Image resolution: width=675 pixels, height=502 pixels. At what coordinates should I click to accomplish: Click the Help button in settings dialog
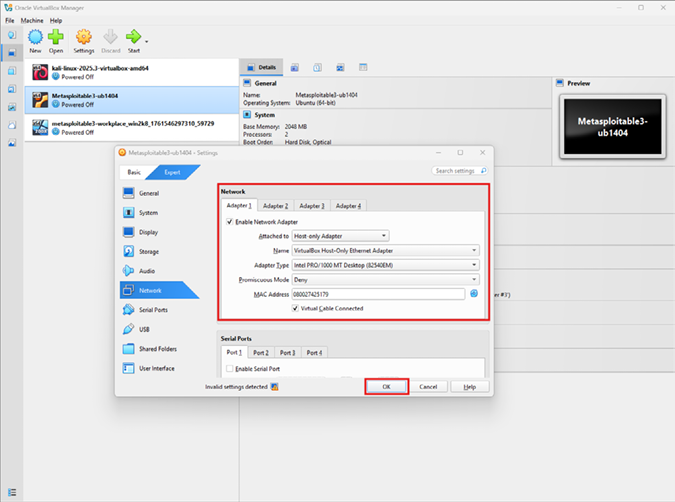tap(469, 387)
